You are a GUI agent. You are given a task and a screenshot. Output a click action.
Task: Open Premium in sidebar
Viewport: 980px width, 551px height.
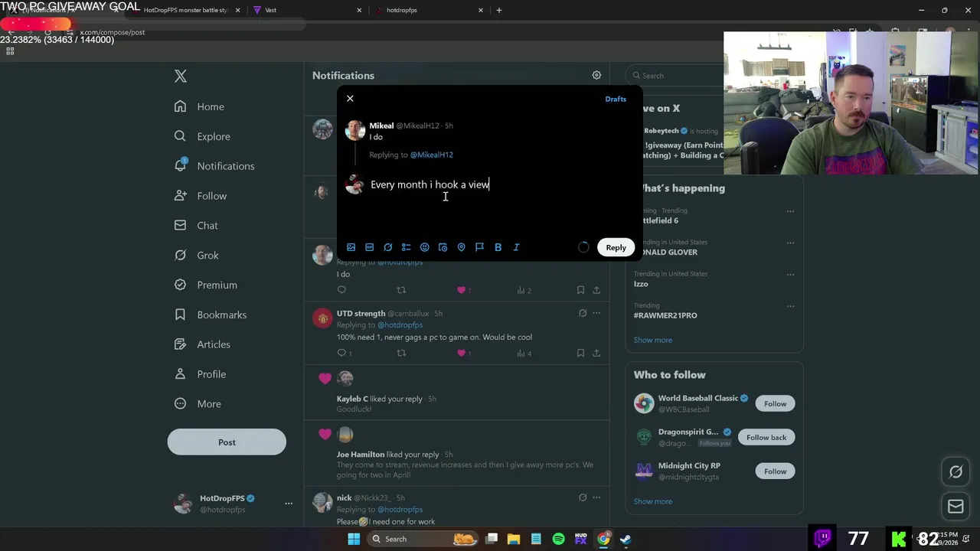206,285
